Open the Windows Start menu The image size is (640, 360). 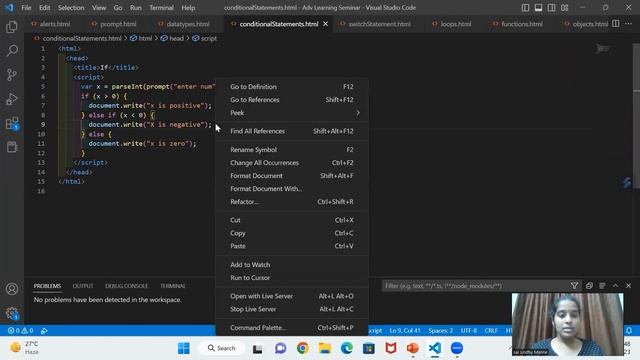(184, 348)
